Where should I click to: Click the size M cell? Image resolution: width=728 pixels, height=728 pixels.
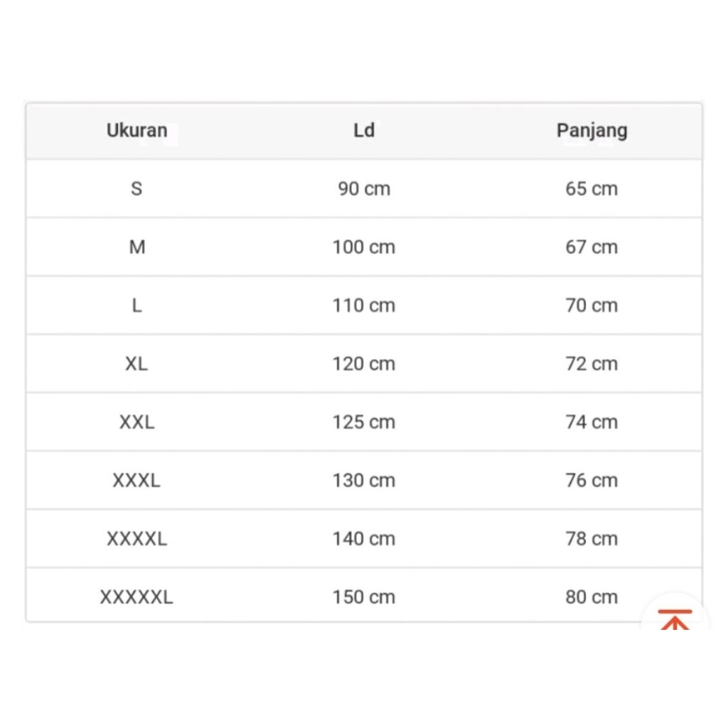137,247
